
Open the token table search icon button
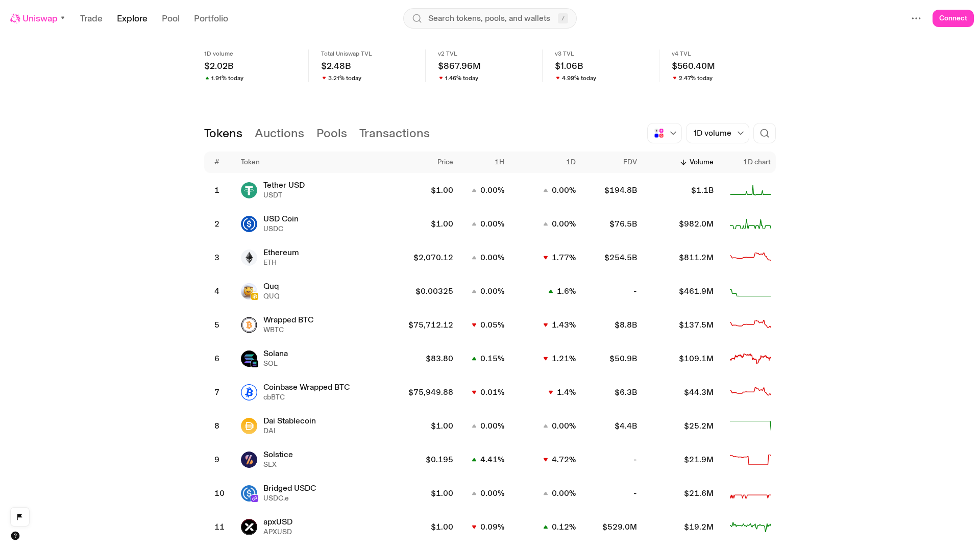765,133
